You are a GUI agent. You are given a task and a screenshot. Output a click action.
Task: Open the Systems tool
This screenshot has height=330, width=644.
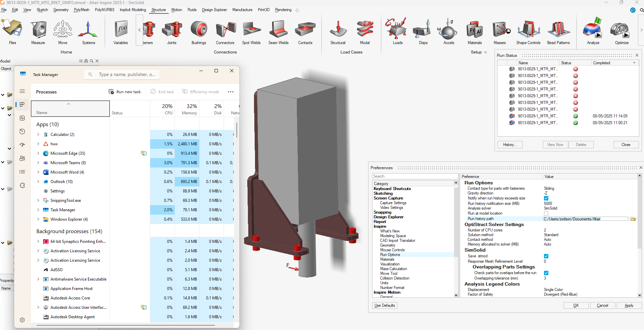pos(88,31)
